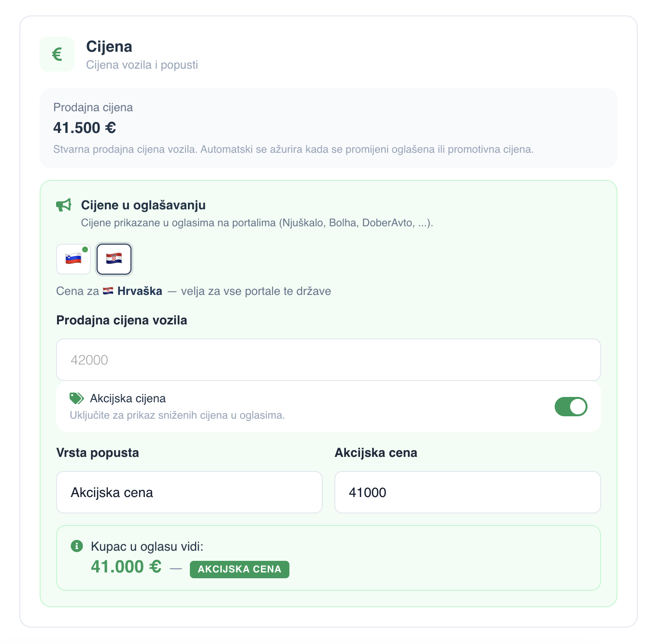The width and height of the screenshot is (660, 644).
Task: Click the small Croatian flag beside Hrvaška
Action: tap(108, 291)
